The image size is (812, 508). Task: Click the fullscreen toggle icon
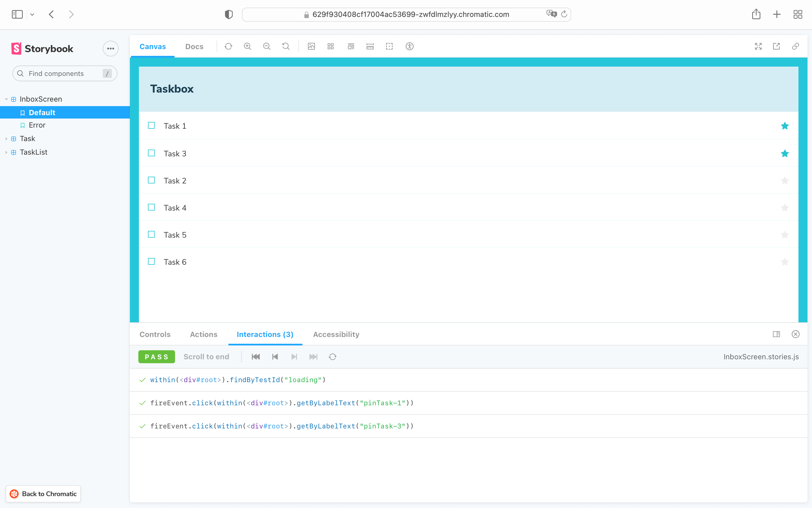(758, 46)
